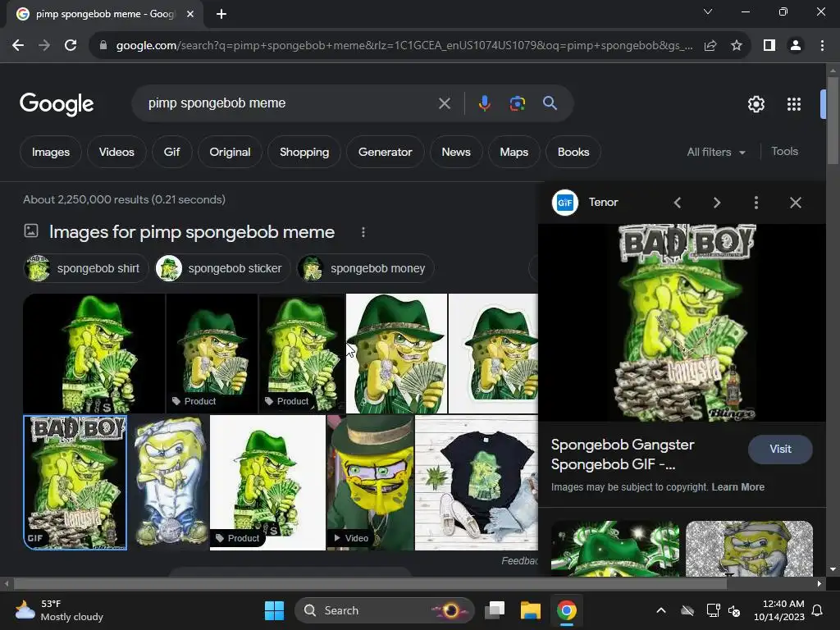
Task: Open the clock showing 12:40 AM
Action: point(779,610)
